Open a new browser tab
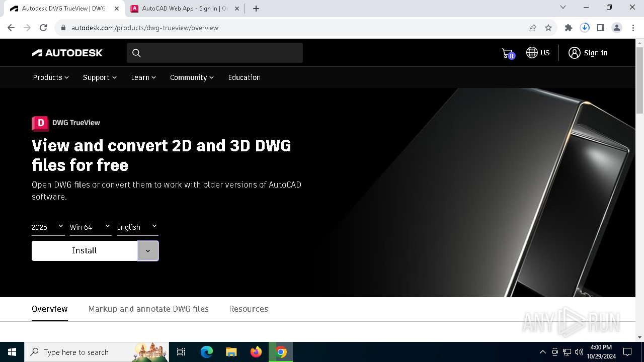 pos(256,9)
